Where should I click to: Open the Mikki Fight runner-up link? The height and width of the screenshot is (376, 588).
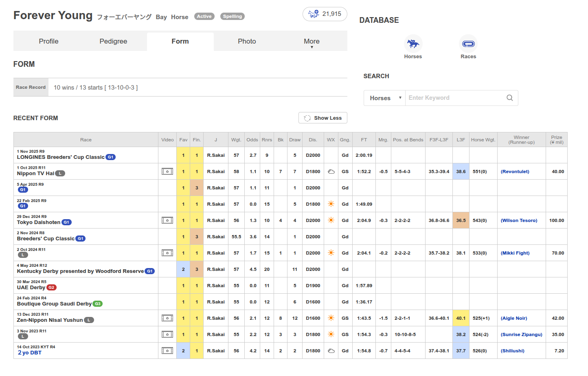[515, 253]
